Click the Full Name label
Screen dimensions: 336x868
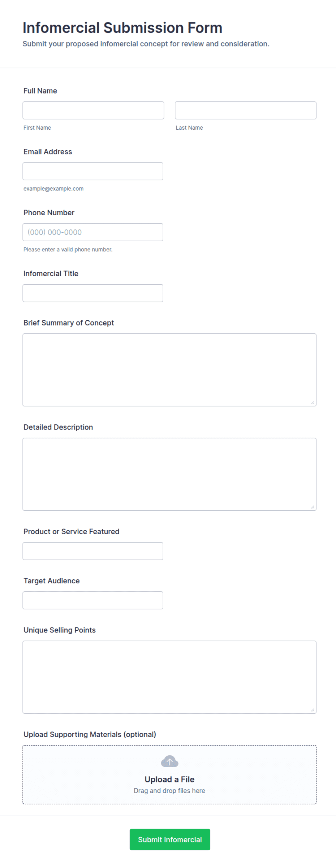[40, 91]
